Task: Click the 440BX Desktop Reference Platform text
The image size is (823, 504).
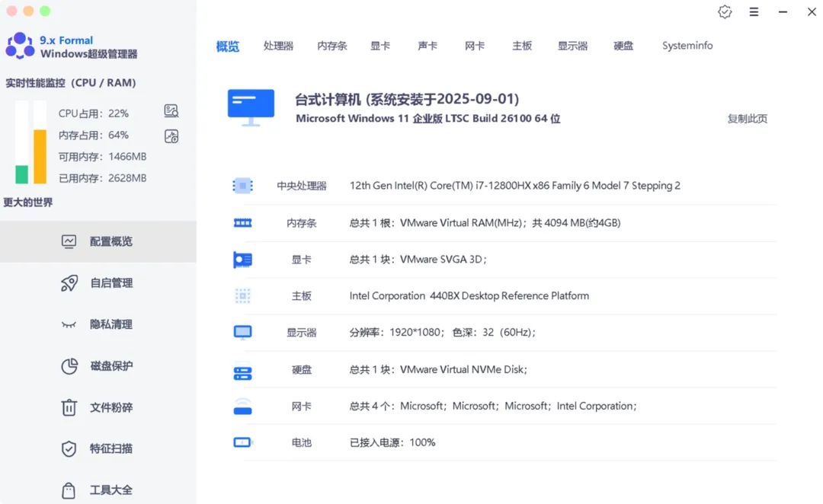Action: (469, 296)
